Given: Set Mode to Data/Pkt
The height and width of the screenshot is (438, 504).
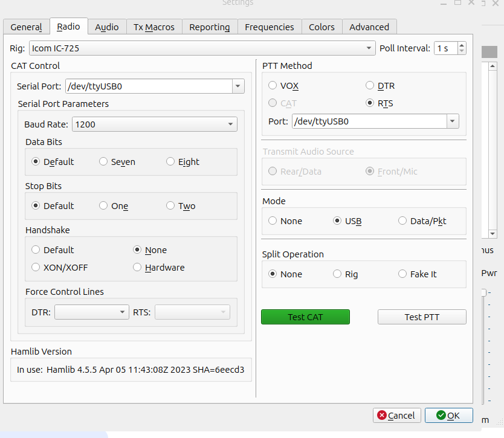Looking at the screenshot, I should 402,221.
